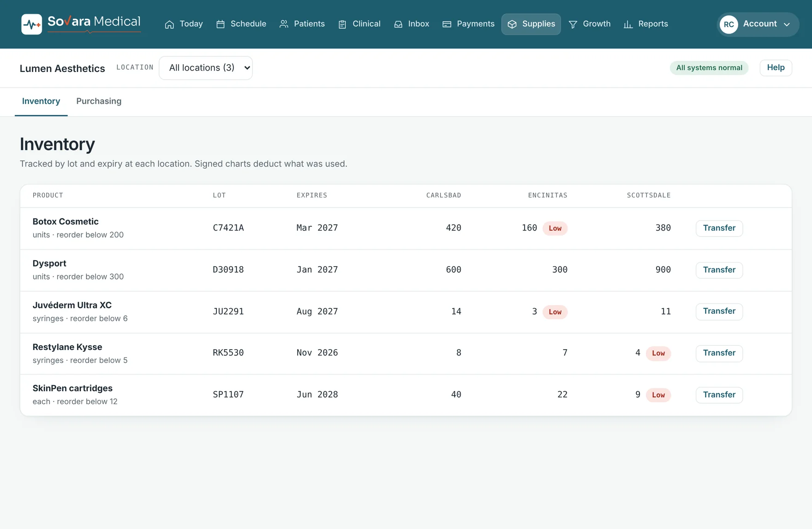The width and height of the screenshot is (812, 529).
Task: Click the Aug 2027 expiry date
Action: 317,311
